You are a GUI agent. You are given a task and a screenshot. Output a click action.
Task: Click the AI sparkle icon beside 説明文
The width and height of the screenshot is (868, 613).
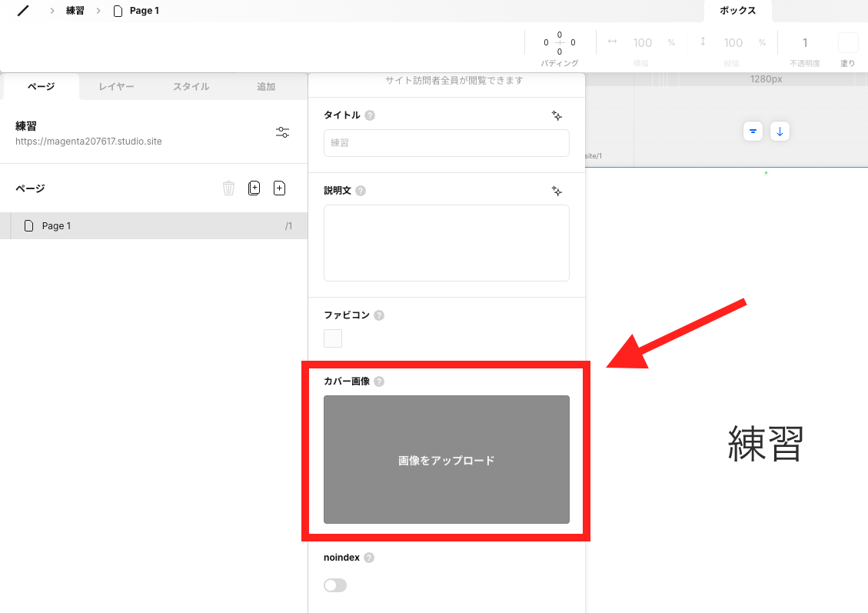click(556, 191)
